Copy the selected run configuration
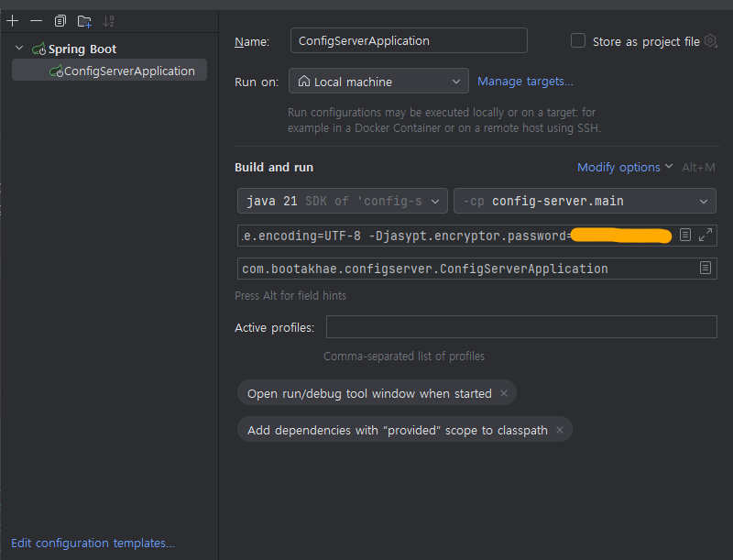Image resolution: width=733 pixels, height=560 pixels. 60,20
